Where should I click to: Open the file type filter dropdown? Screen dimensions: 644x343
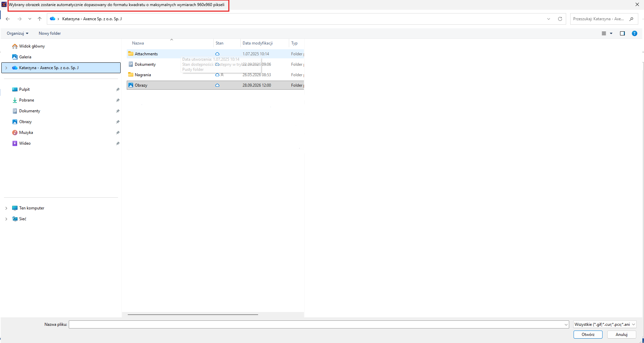[605, 324]
